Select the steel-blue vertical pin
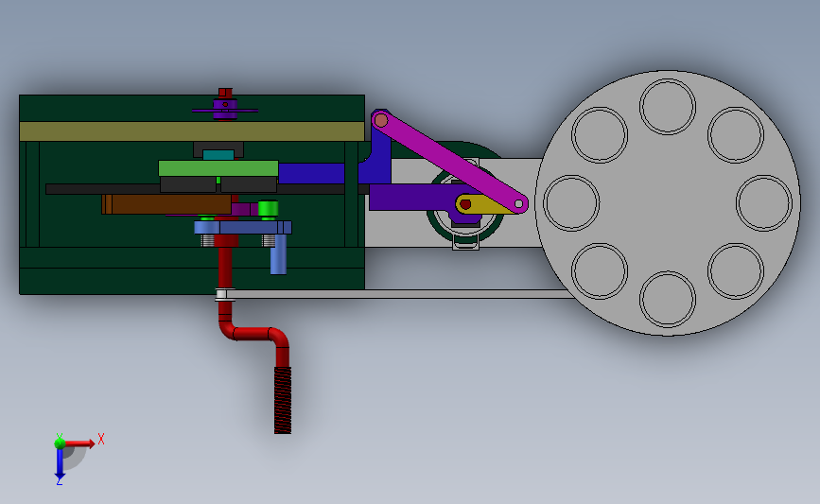This screenshot has width=820, height=504. click(278, 254)
